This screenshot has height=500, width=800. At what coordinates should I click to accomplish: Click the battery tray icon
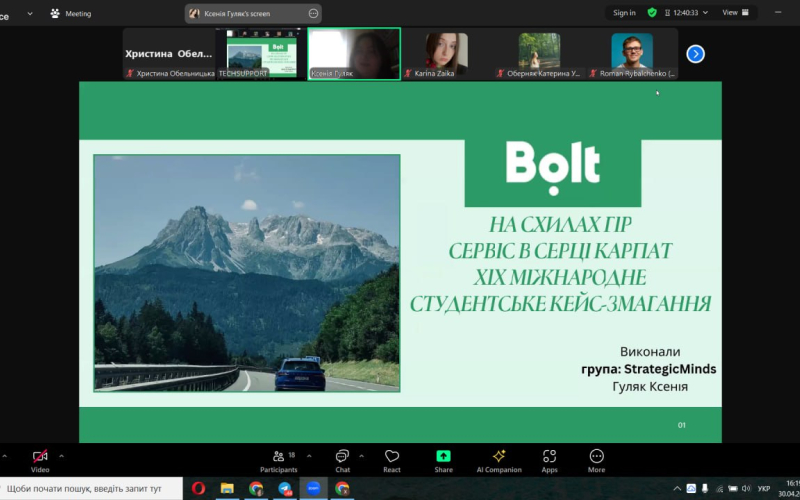733,489
